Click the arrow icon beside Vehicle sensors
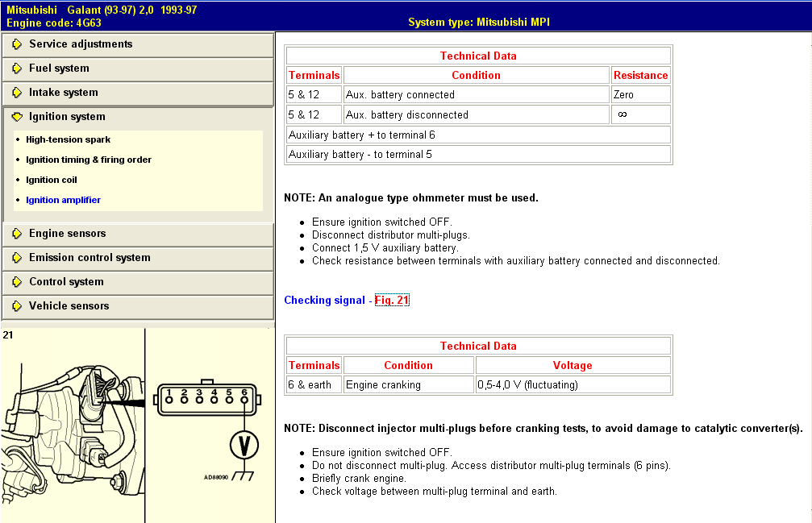 [x=17, y=306]
